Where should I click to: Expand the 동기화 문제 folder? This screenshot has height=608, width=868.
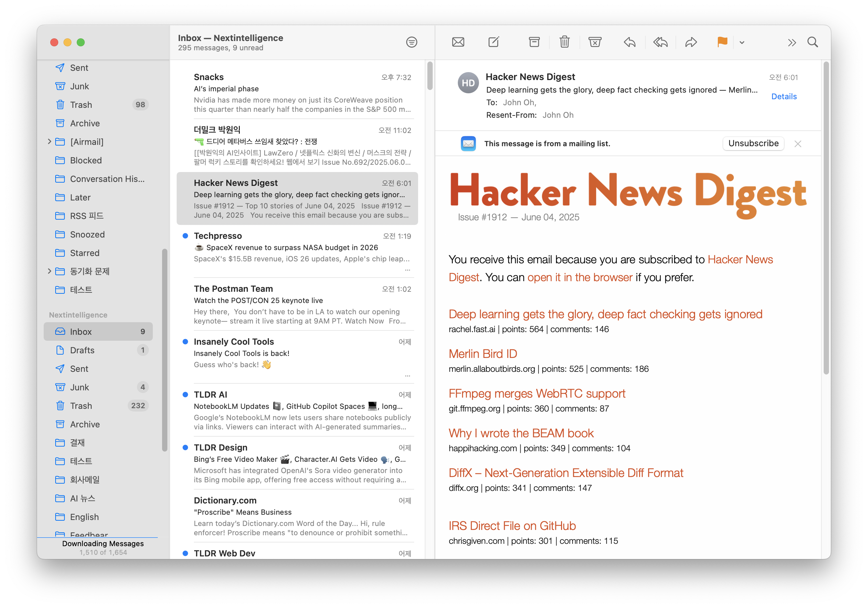pyautogui.click(x=49, y=271)
